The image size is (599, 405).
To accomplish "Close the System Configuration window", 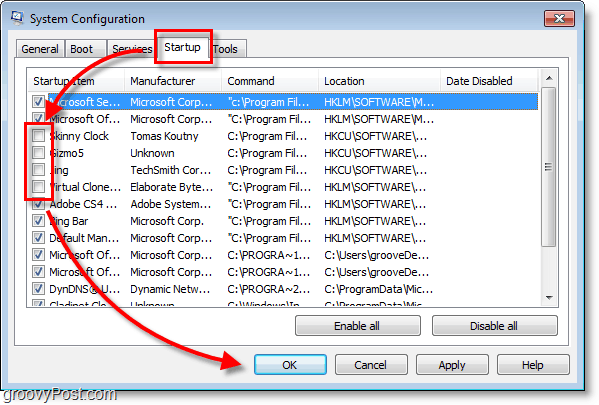I will (559, 18).
